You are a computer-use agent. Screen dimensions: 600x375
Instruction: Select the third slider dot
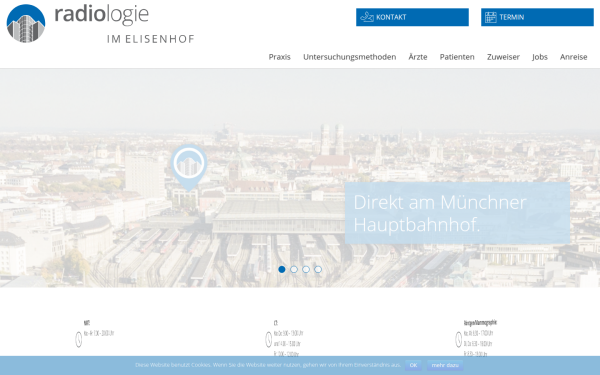coord(306,269)
